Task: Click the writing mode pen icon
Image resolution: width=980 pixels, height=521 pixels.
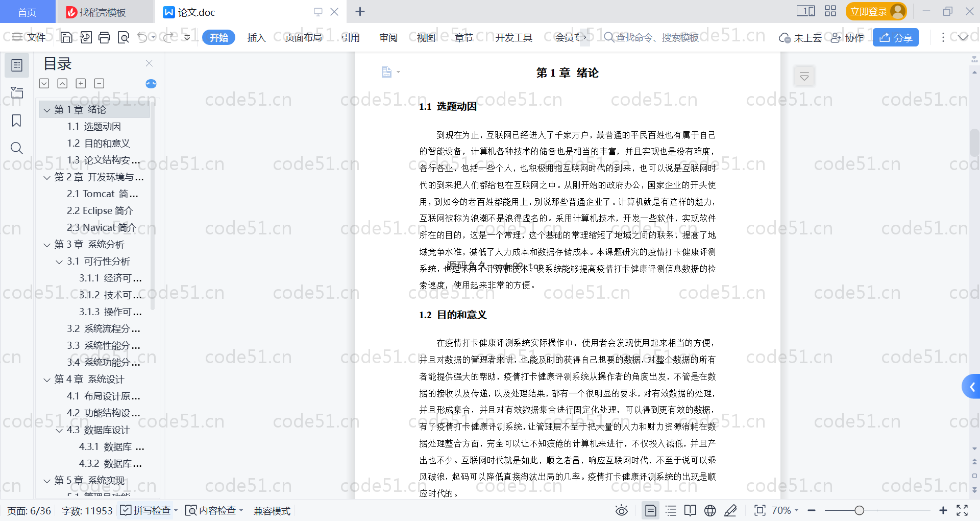Action: [730, 510]
